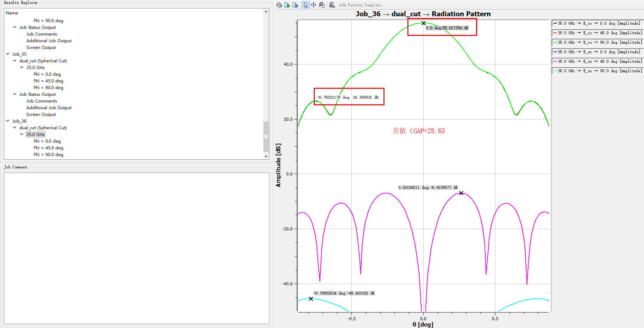The width and height of the screenshot is (644, 328).
Task: Select Phi = 0.0 deg under Job_35
Action: pos(47,74)
